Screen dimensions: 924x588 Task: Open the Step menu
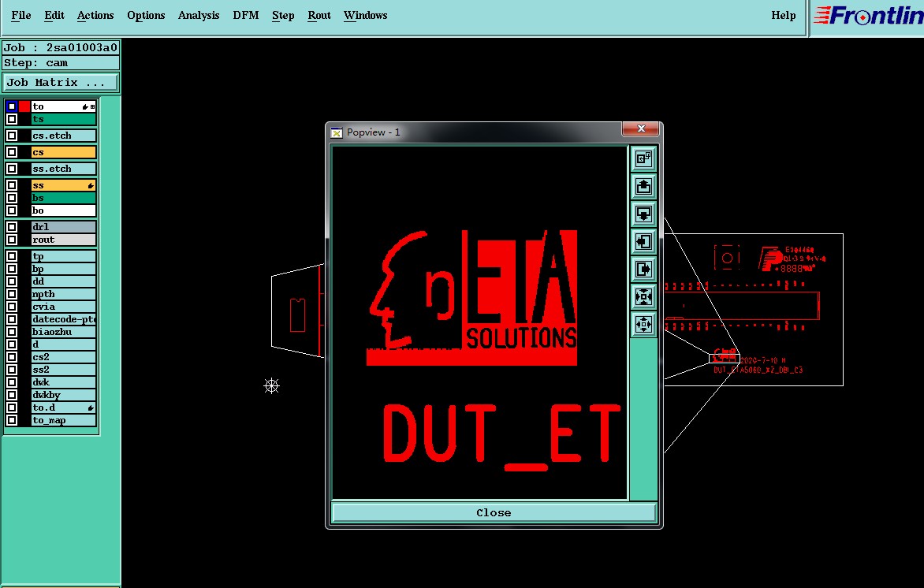(x=283, y=15)
